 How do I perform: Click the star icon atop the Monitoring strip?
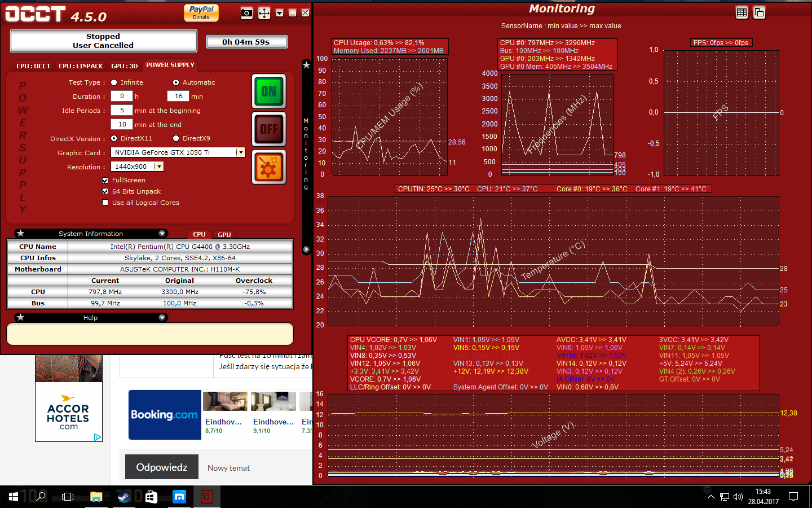pos(306,65)
